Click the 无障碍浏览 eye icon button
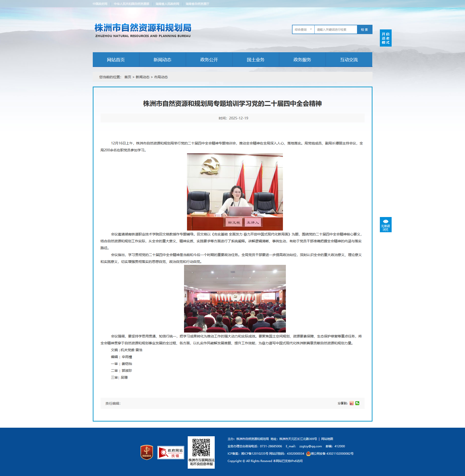The height and width of the screenshot is (476, 465). 385,224
